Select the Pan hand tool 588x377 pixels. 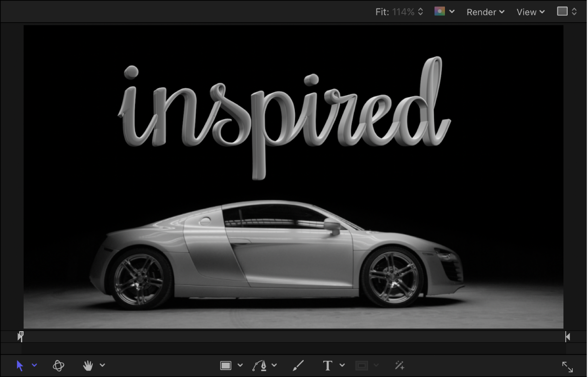88,365
